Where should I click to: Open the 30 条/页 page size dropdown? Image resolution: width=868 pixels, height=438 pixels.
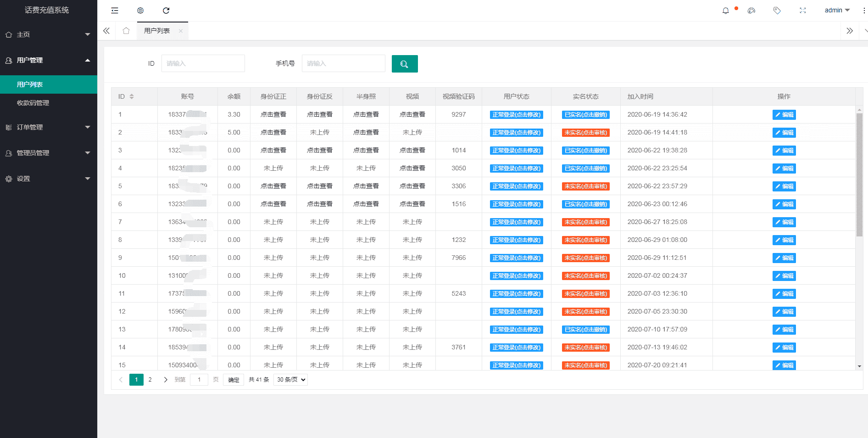290,380
